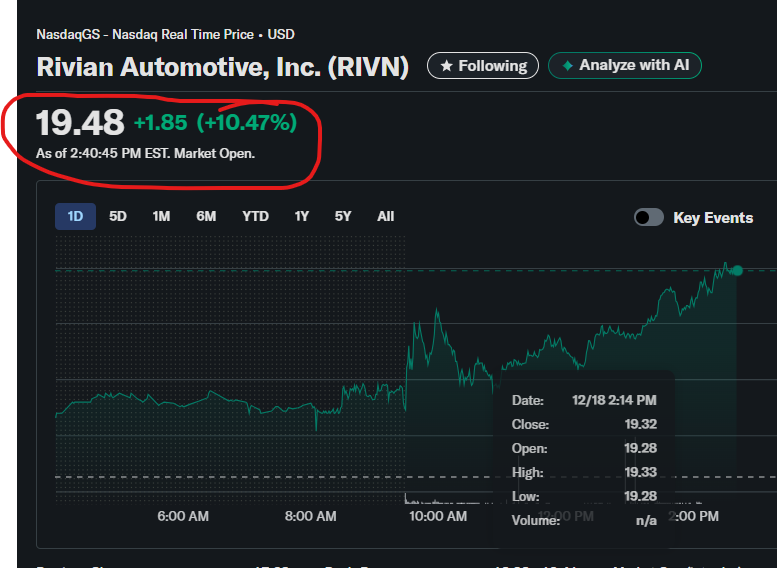
Task: Click the 19.48 stock price
Action: 80,122
